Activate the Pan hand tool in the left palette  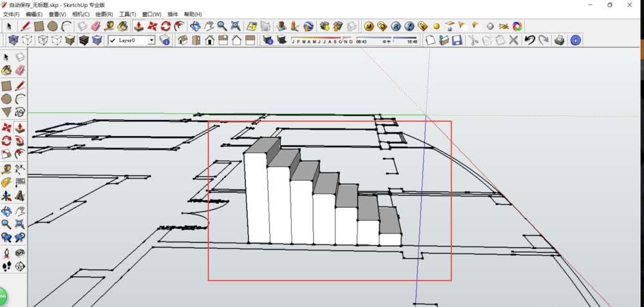coord(20,212)
